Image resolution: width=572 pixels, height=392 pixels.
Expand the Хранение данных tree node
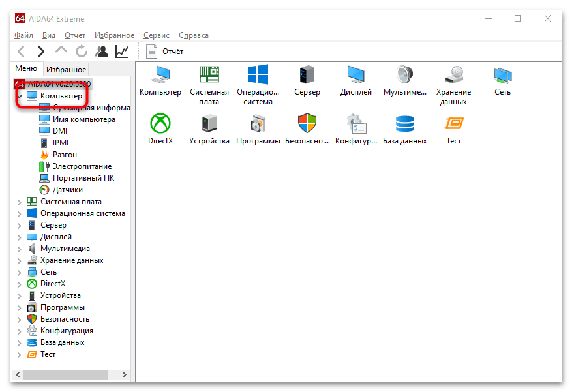click(x=20, y=261)
